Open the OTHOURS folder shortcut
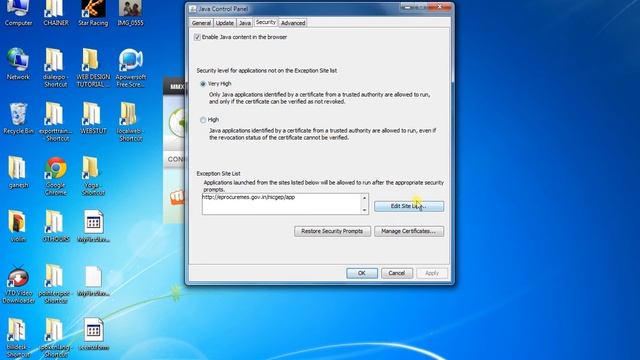 tap(56, 227)
